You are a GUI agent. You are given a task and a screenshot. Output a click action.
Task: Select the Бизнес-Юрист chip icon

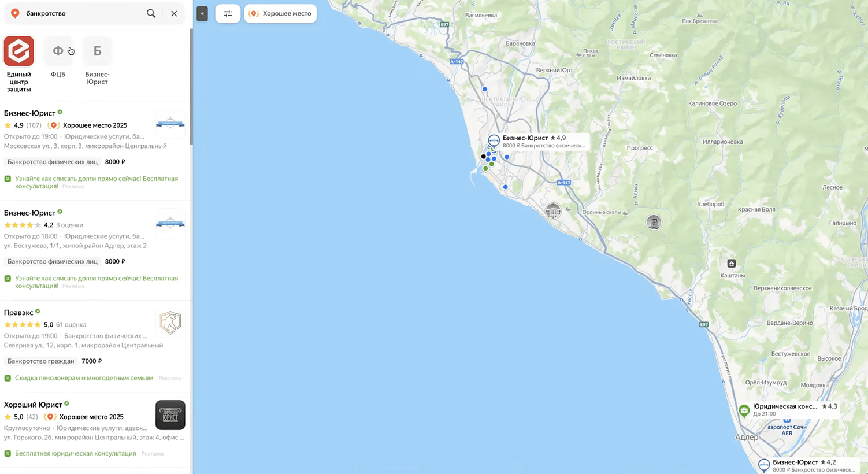tap(97, 51)
